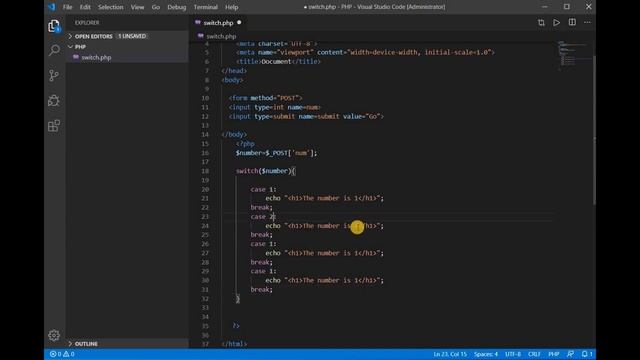Click line number 18 in the gutter
This screenshot has width=640, height=360.
[x=205, y=171]
